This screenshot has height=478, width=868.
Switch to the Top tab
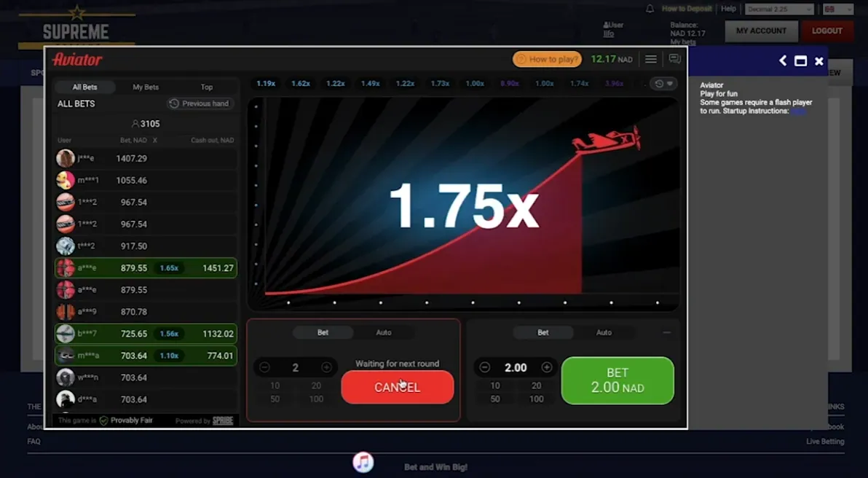coord(207,87)
